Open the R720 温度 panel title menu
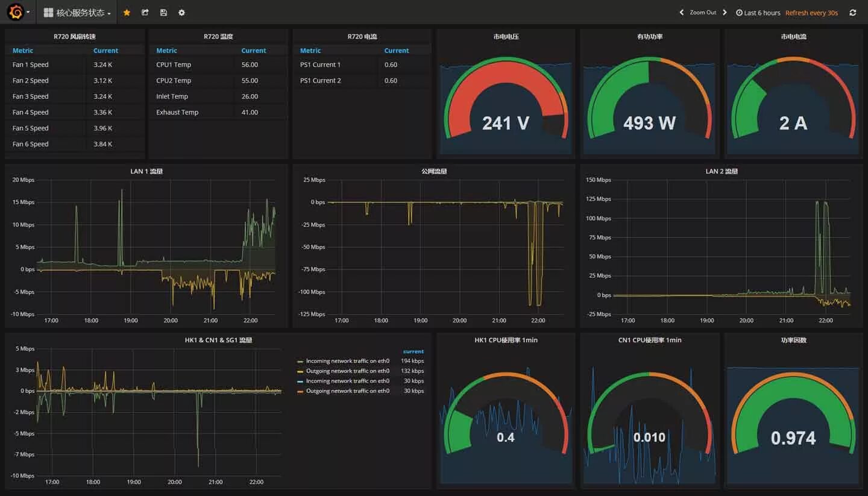 [218, 37]
